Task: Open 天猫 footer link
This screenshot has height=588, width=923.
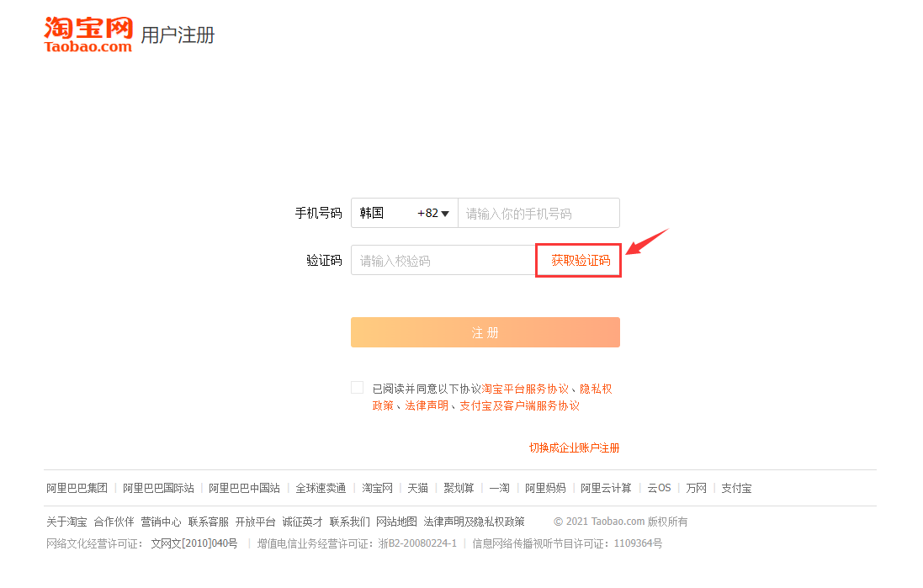Action: 418,488
